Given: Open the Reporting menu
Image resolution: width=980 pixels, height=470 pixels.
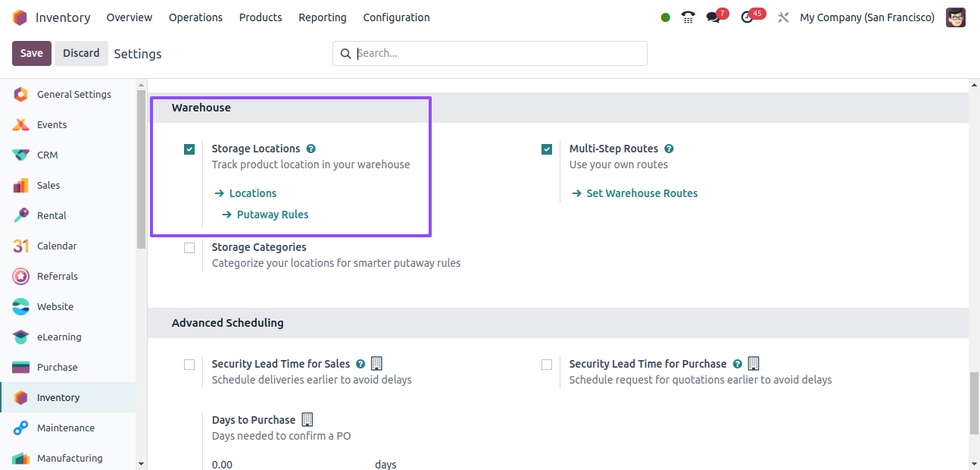Looking at the screenshot, I should pos(323,17).
